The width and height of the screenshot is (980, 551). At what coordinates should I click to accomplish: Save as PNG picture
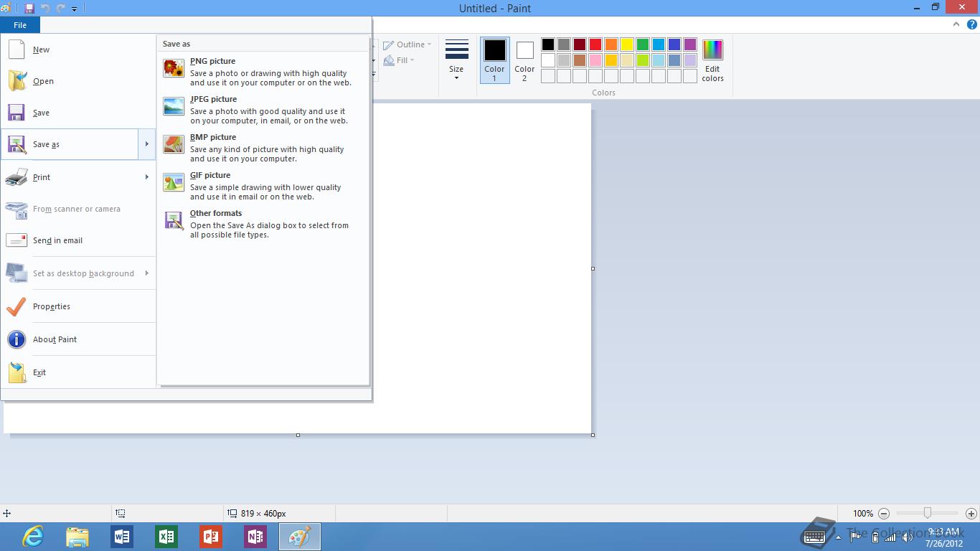tap(263, 73)
